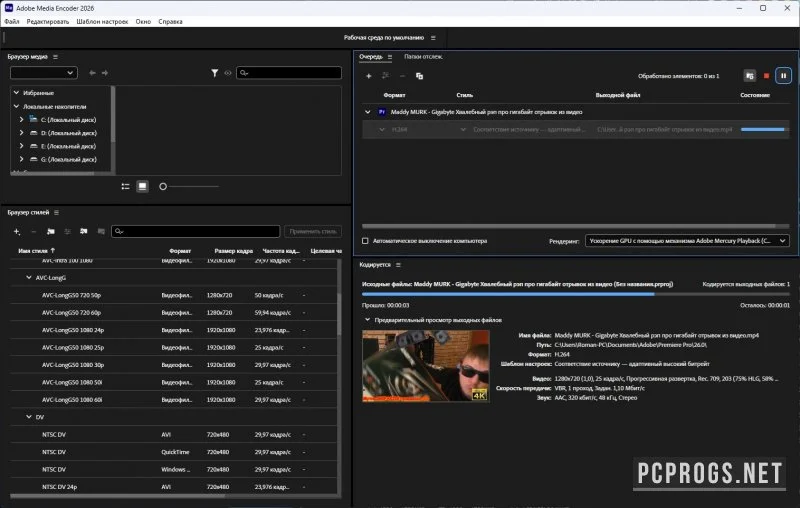
Task: Click the encoding progress bar in Кодируется panel
Action: click(x=576, y=294)
